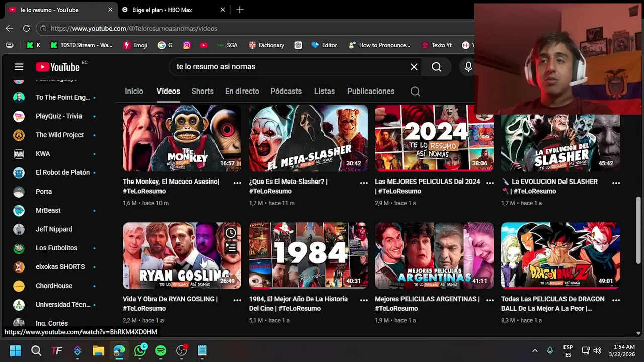
Task: Open options for Las MEJORES PELICULAS Del 2024
Action: pyautogui.click(x=490, y=183)
